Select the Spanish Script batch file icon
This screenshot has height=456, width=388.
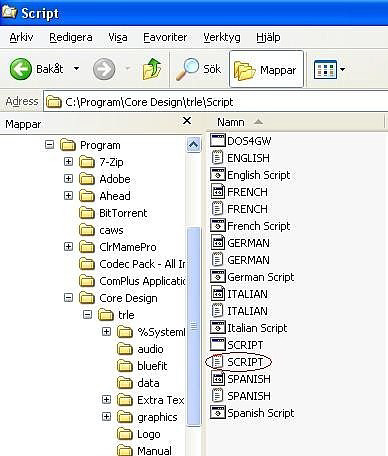[217, 412]
